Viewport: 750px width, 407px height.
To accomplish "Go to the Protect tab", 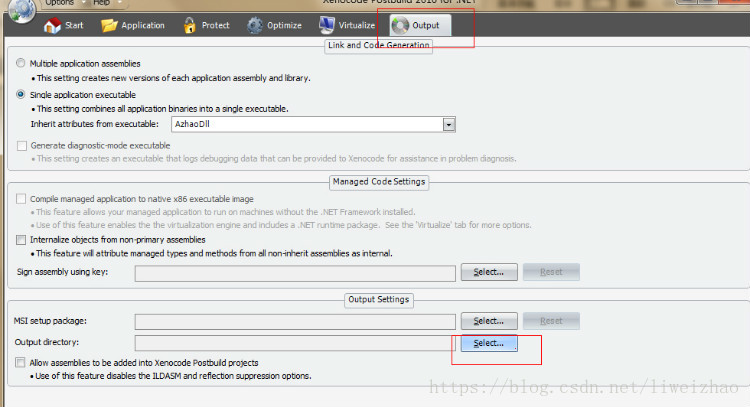I will [207, 25].
